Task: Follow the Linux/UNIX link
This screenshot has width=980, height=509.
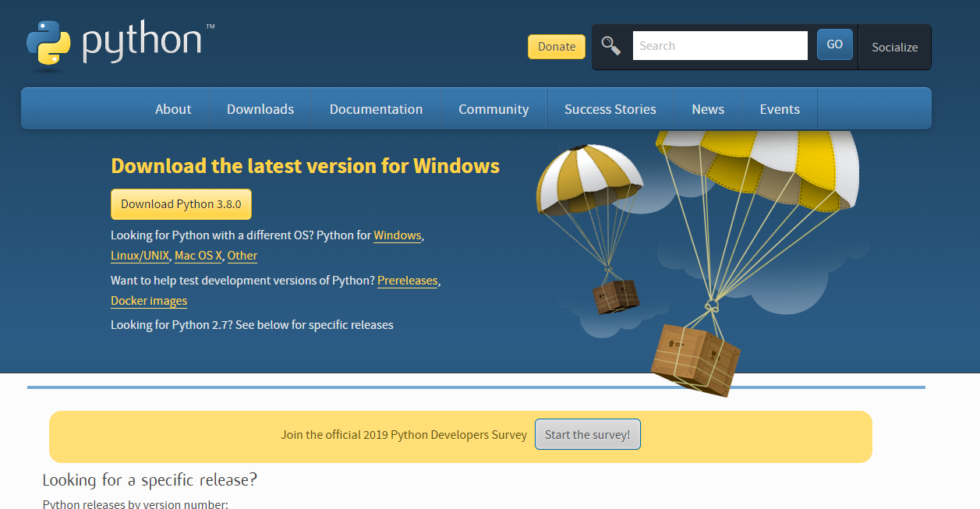Action: tap(140, 256)
